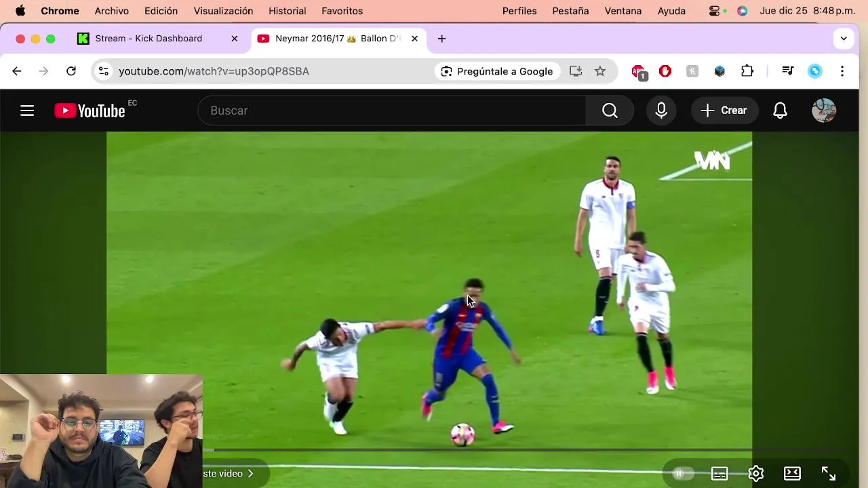This screenshot has width=868, height=488.
Task: Open the Chrome application menu
Action: point(60,11)
